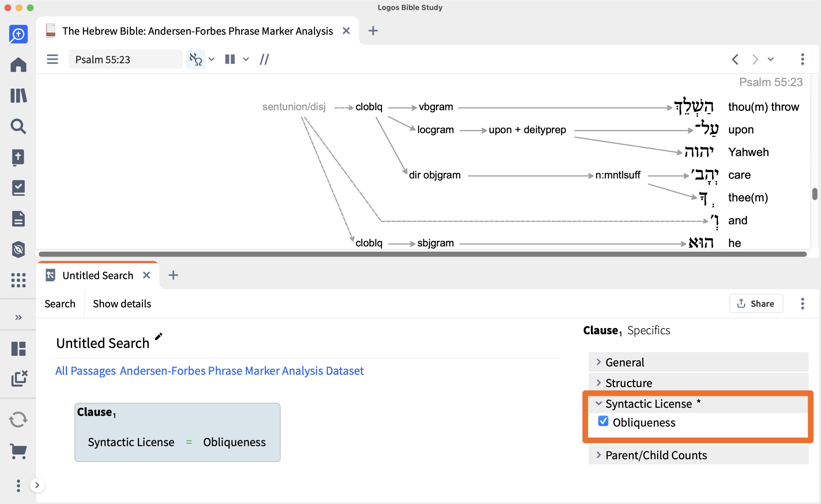
Task: Open the search panel three-dot menu
Action: point(803,303)
